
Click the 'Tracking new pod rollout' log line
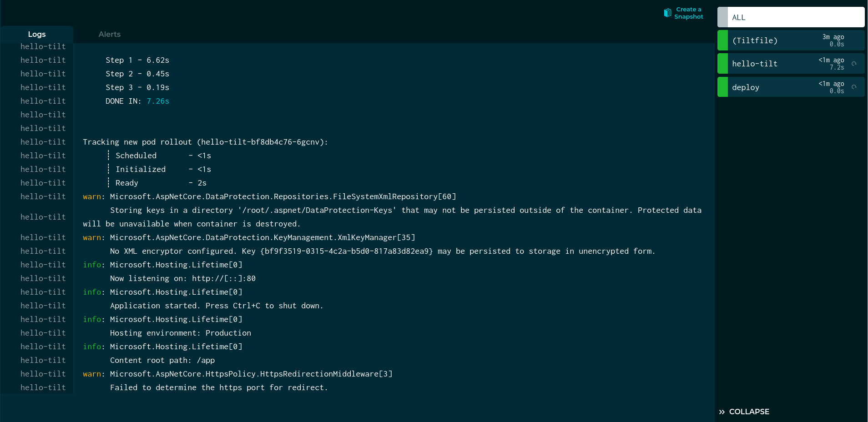pyautogui.click(x=205, y=142)
